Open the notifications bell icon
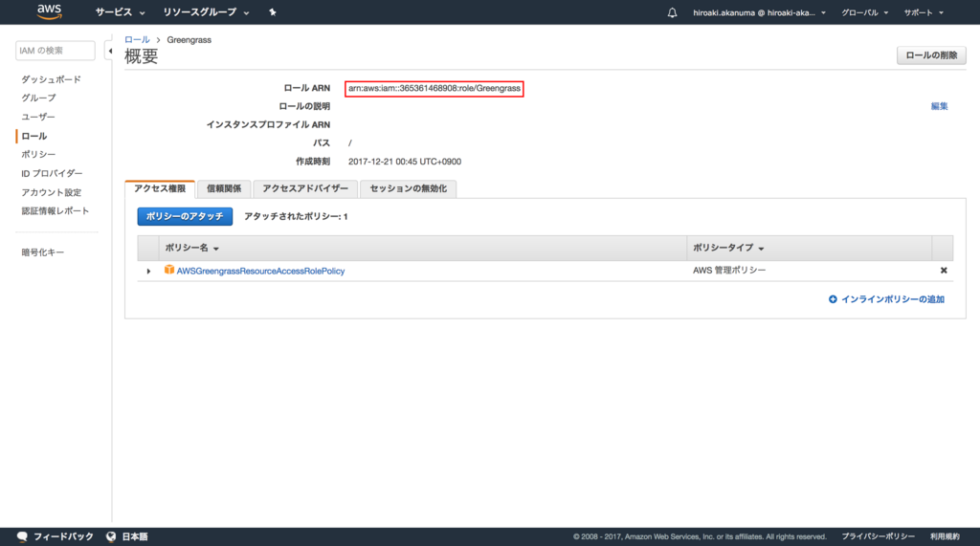 [x=672, y=12]
